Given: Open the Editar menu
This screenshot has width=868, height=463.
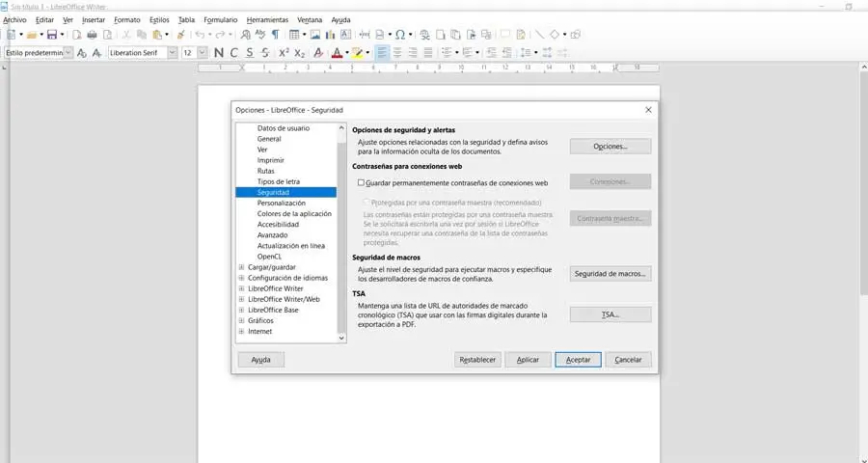Looking at the screenshot, I should pos(44,20).
